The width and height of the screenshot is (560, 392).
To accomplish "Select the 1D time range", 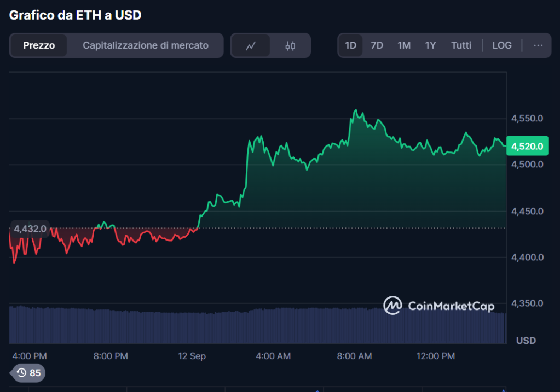I will point(350,45).
